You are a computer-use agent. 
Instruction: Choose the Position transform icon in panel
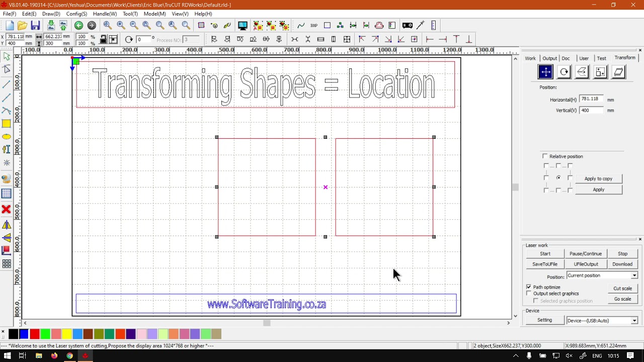(545, 72)
